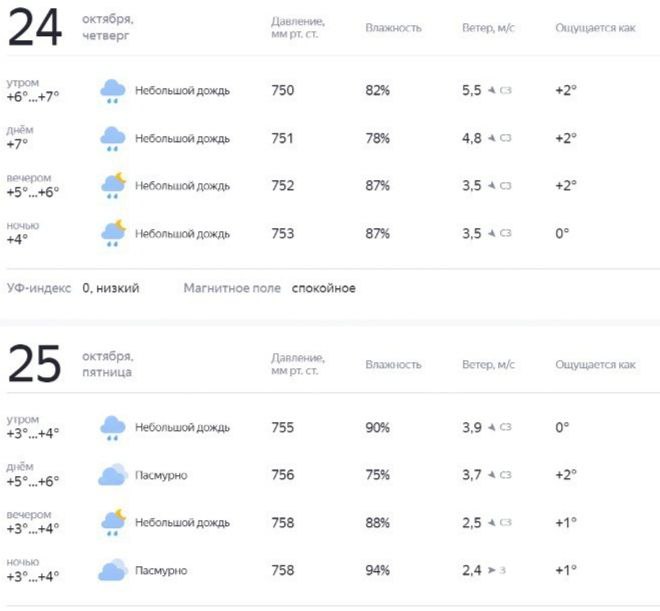The height and width of the screenshot is (611, 660).
Task: Click the Магнитное поле label
Action: [x=232, y=288]
